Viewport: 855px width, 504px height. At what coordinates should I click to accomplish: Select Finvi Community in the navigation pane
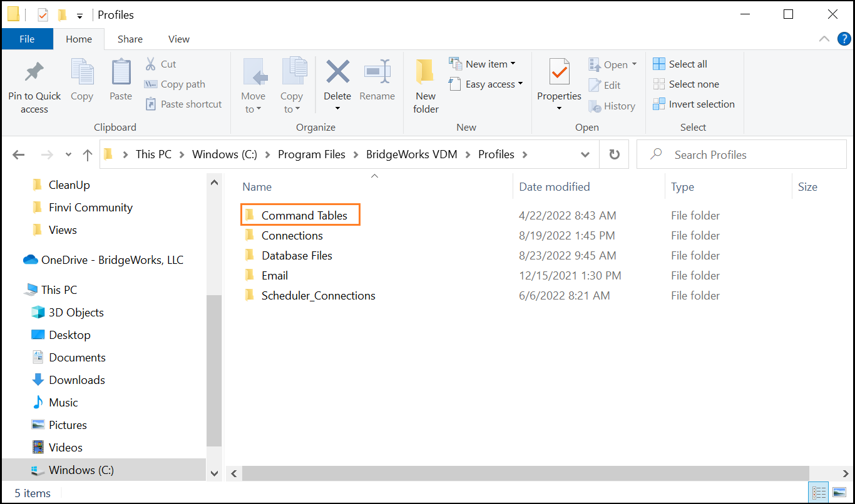tap(81, 207)
